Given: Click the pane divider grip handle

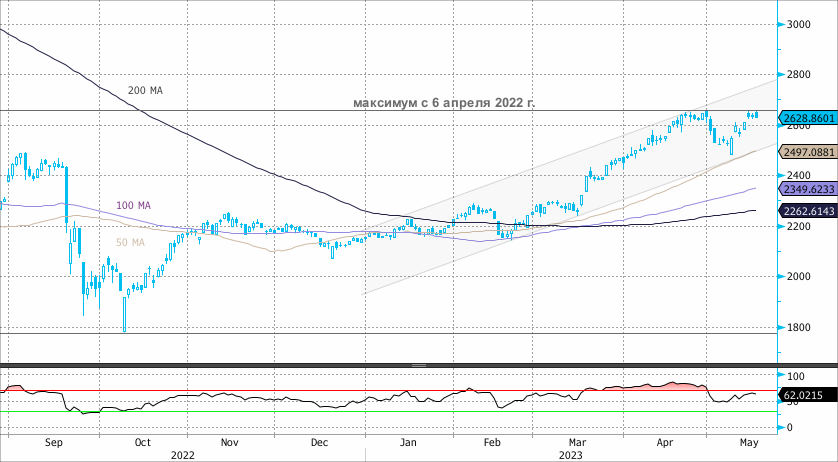Looking at the screenshot, I should pyautogui.click(x=419, y=366).
